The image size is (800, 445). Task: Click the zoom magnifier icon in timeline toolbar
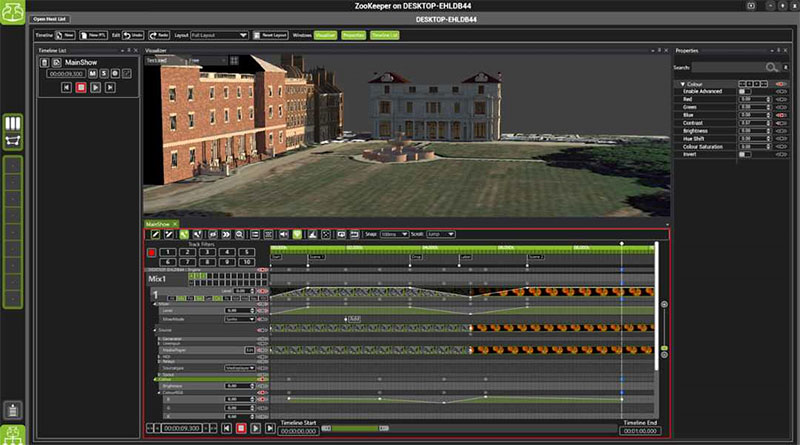(240, 234)
